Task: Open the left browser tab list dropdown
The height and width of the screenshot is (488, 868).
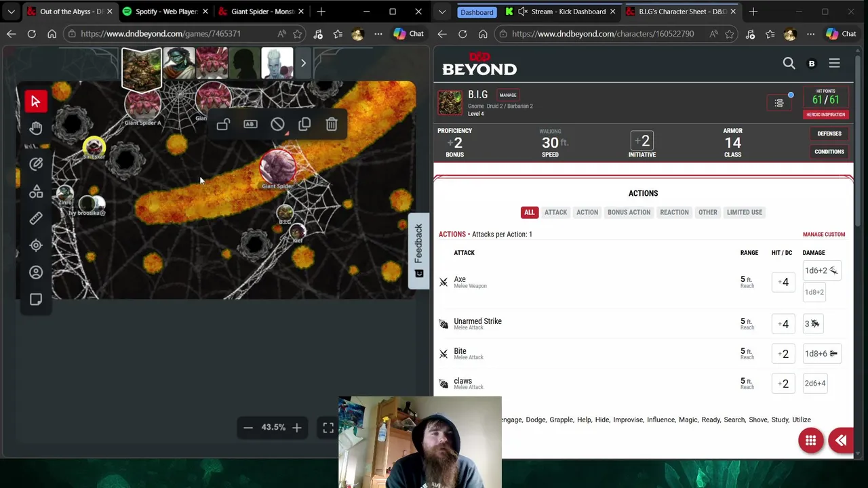Action: point(11,12)
